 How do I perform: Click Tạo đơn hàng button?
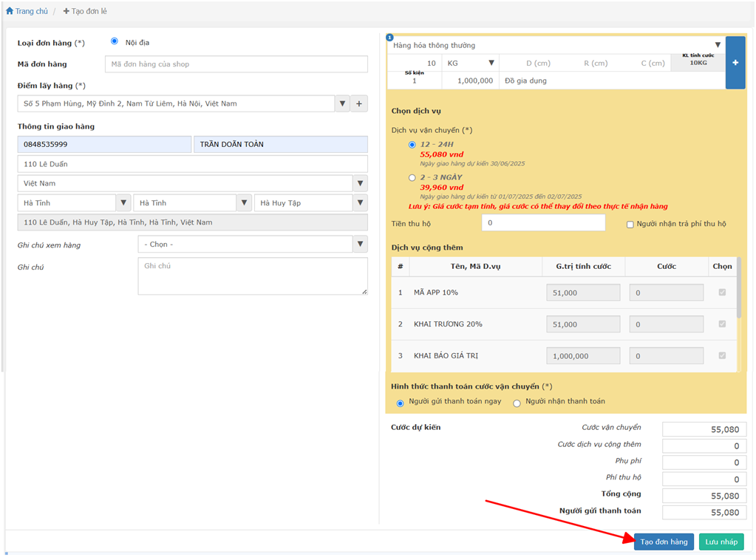[664, 542]
